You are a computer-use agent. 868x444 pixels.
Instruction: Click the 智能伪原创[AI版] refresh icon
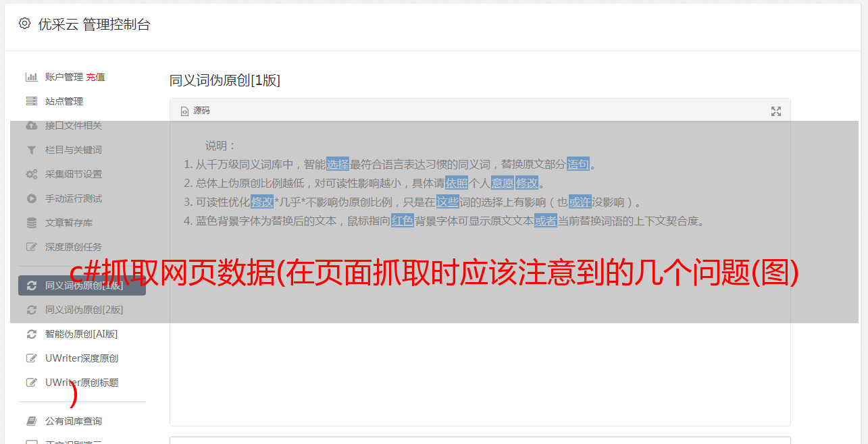(31, 334)
